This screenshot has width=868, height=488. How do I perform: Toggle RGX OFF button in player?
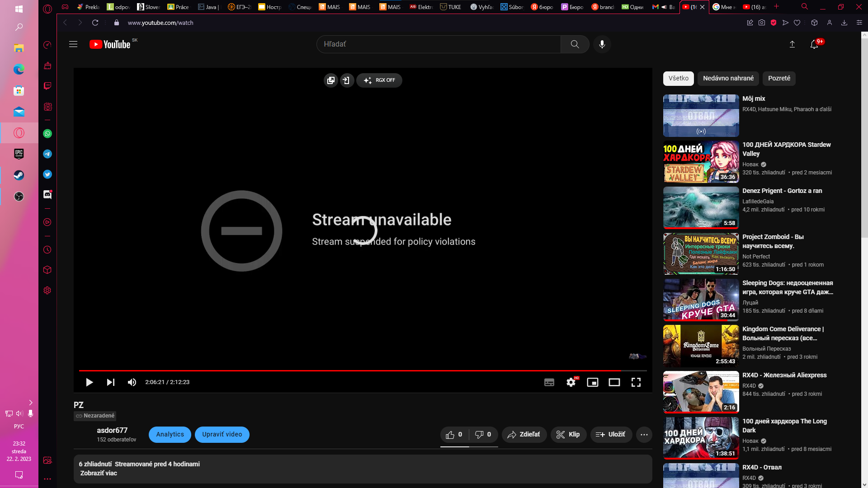380,80
